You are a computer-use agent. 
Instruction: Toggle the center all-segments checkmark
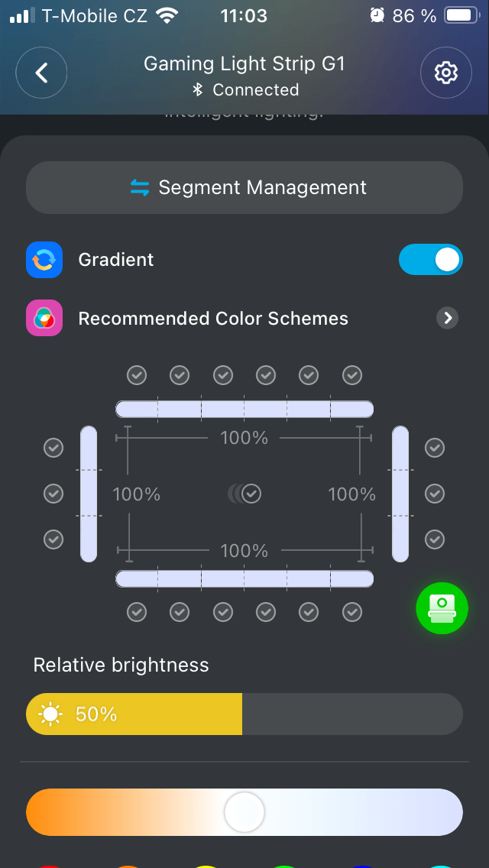pos(251,494)
